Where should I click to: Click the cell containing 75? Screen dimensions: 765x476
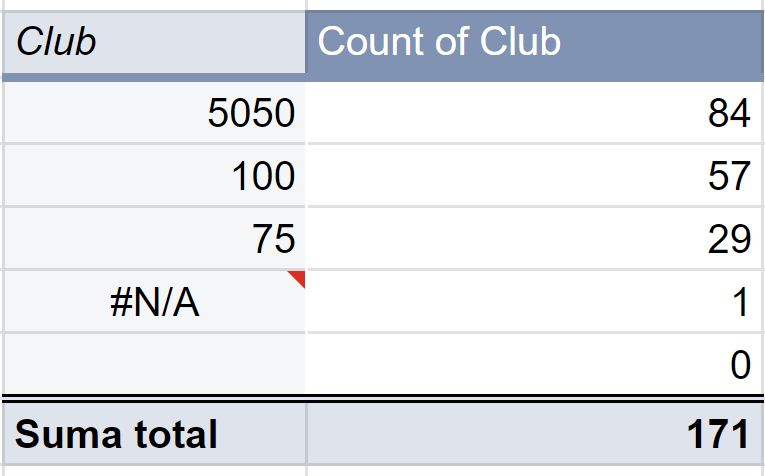(x=155, y=238)
